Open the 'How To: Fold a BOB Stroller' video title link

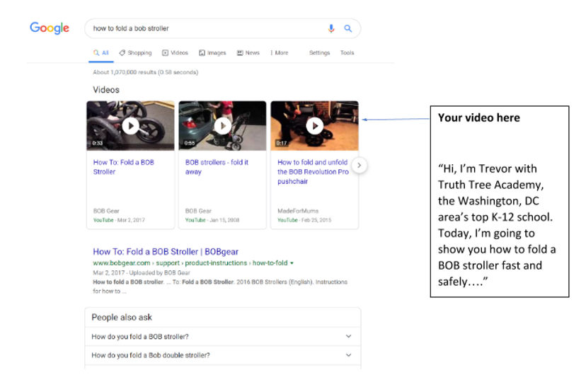[x=124, y=167]
